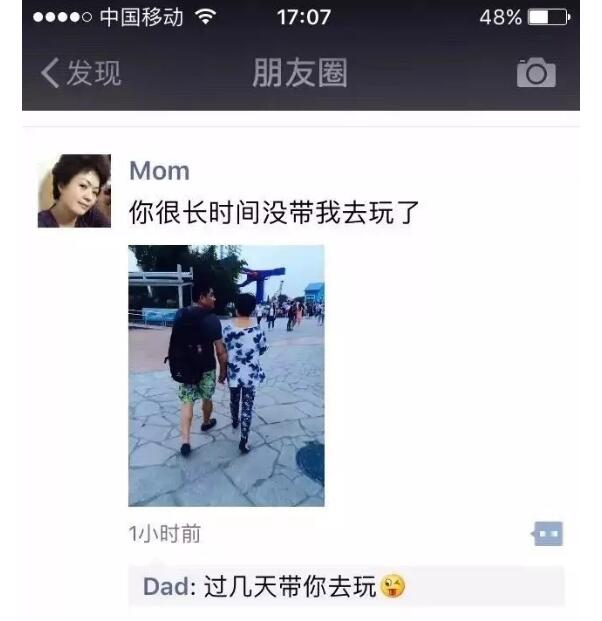Open Mom's profile picture
The height and width of the screenshot is (621, 602).
(x=74, y=191)
